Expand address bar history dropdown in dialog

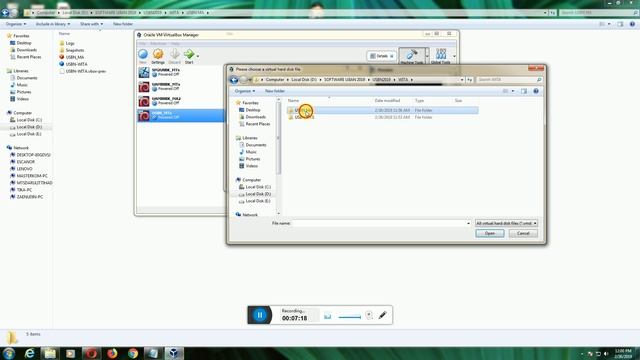pyautogui.click(x=462, y=80)
